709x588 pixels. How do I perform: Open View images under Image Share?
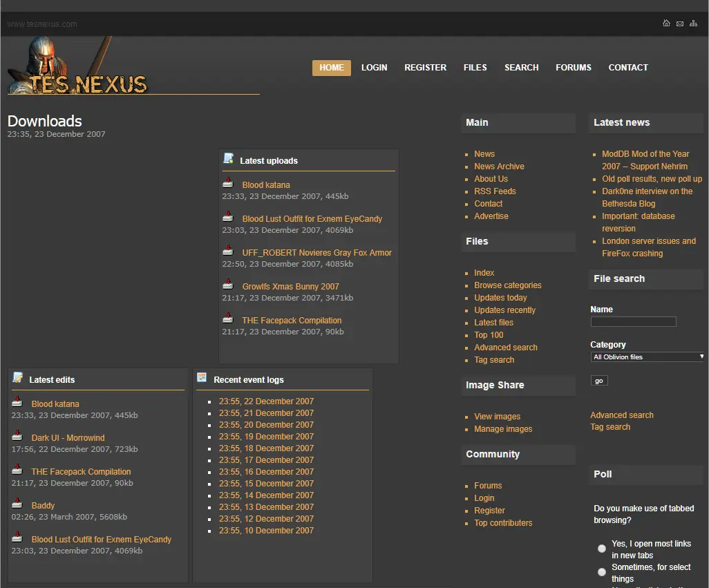498,417
